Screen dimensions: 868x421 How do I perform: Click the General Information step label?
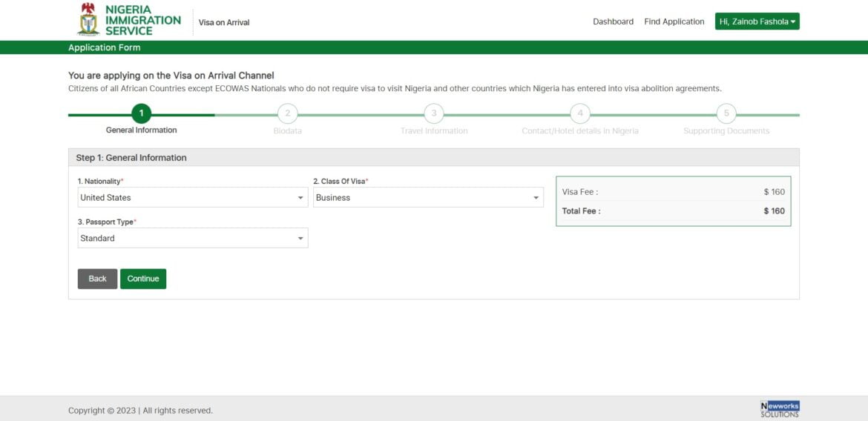pyautogui.click(x=141, y=130)
